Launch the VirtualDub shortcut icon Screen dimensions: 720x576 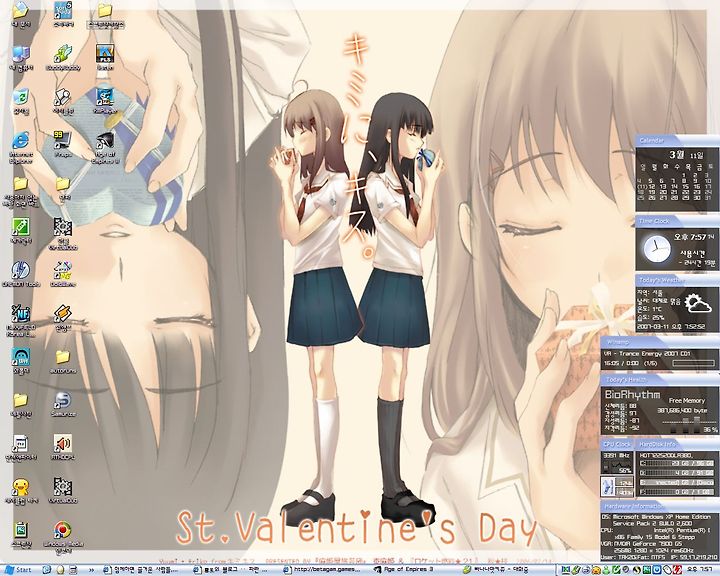coord(62,489)
